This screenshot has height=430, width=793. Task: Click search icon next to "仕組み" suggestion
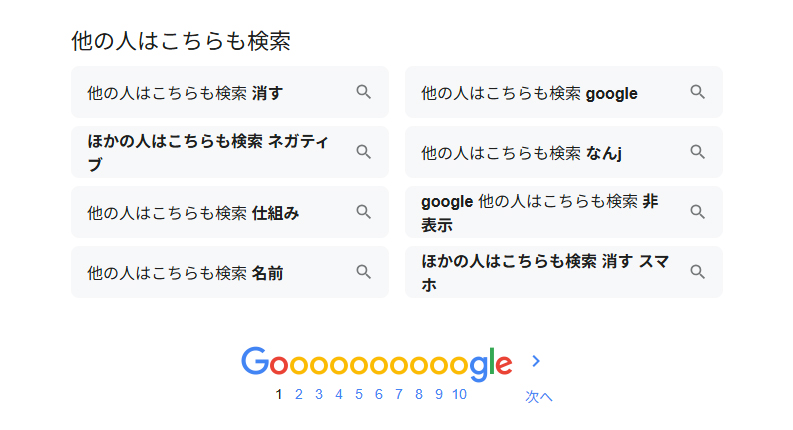pyautogui.click(x=363, y=212)
